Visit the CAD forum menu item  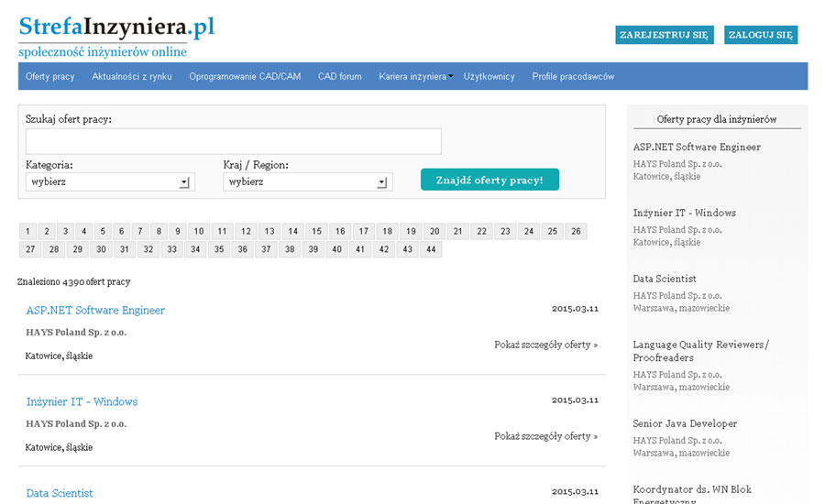339,76
